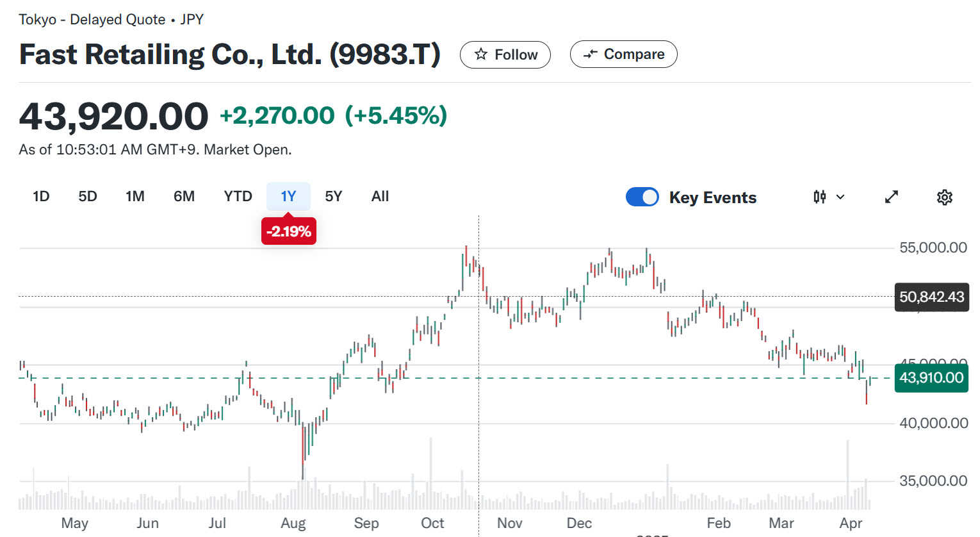Image resolution: width=980 pixels, height=537 pixels.
Task: Click the Sep label on time axis
Action: point(366,523)
